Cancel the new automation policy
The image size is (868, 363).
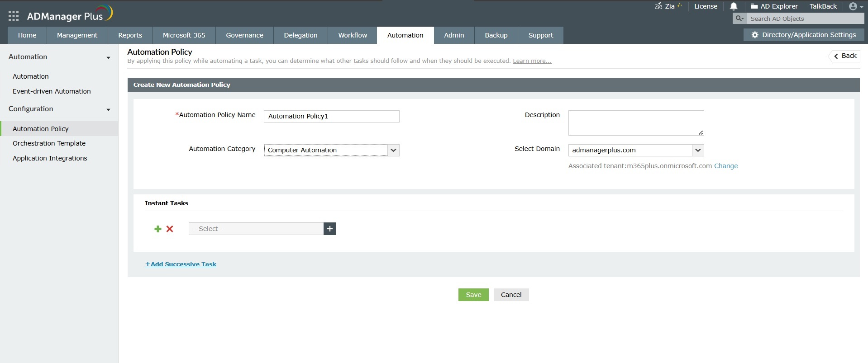point(511,295)
